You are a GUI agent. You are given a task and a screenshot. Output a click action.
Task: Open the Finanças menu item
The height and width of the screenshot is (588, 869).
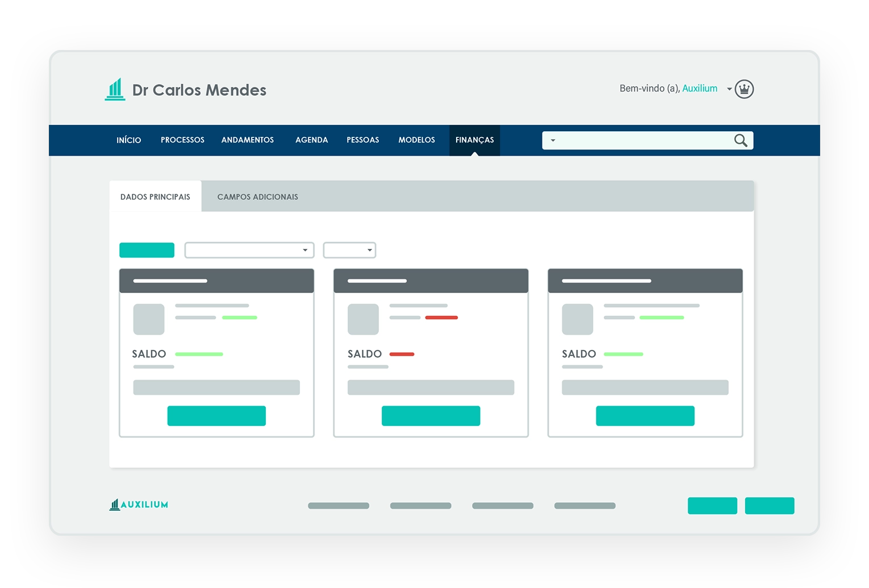click(474, 140)
